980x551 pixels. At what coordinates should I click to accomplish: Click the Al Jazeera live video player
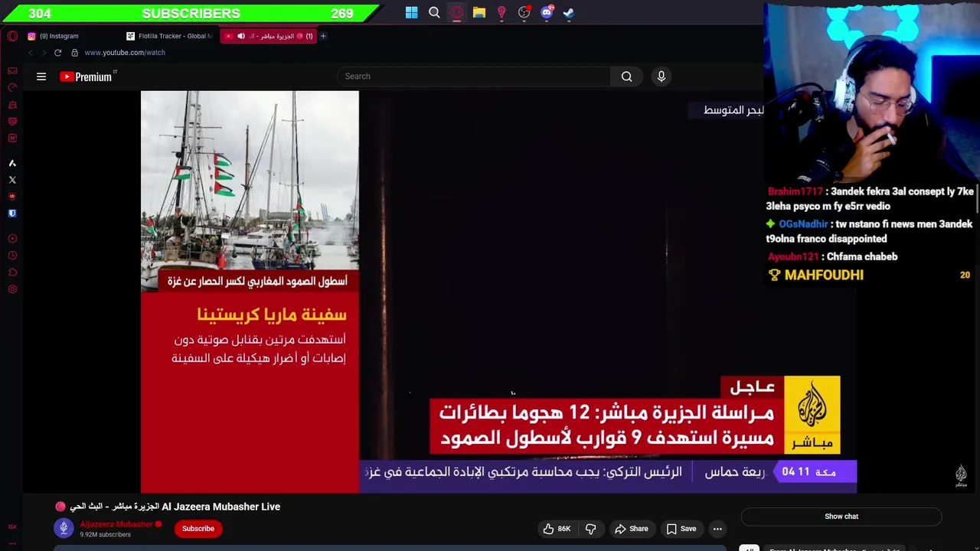tap(498, 292)
